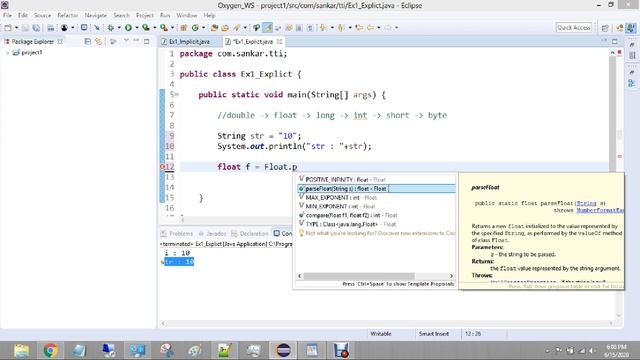Switch to the Java EE perspective icon
This screenshot has height=360, width=640.
pos(620,28)
